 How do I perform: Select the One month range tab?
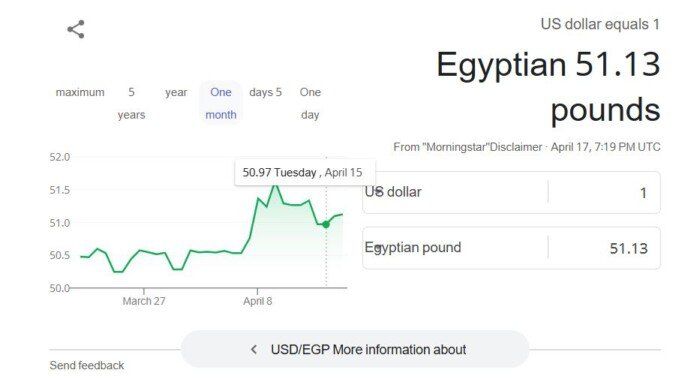[x=221, y=103]
